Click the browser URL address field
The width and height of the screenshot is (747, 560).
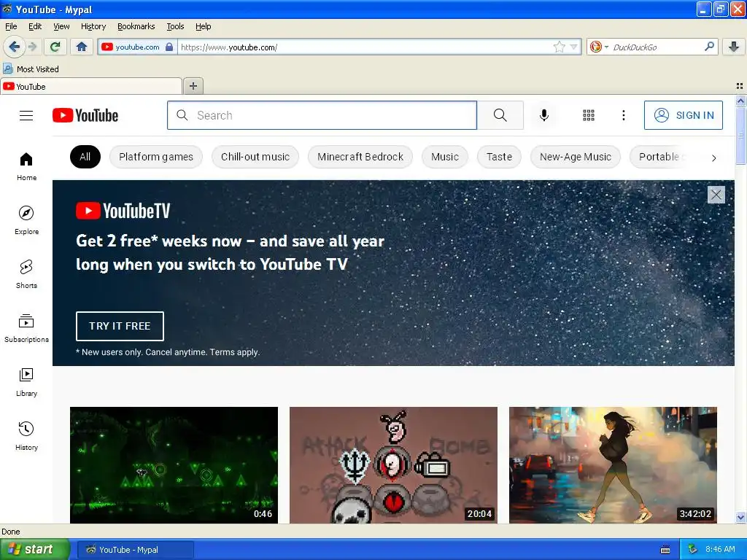point(365,47)
